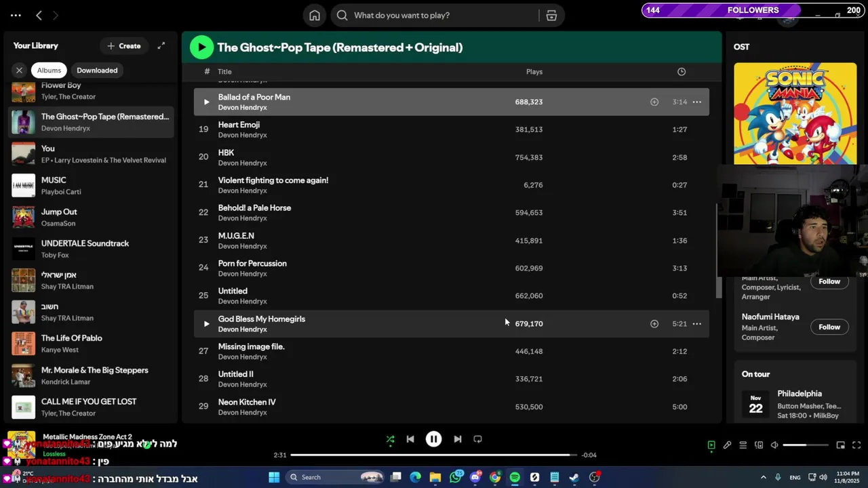Select the track Untitled II

click(x=452, y=379)
